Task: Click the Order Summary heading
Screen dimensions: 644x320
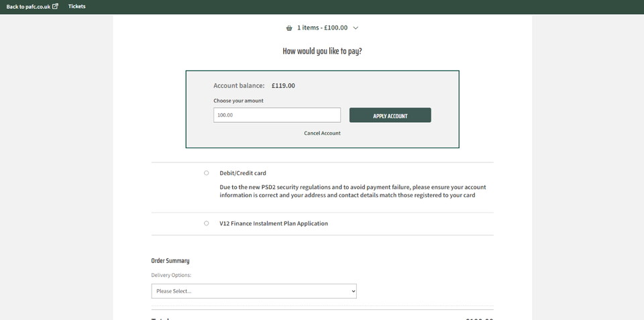Action: (170, 261)
